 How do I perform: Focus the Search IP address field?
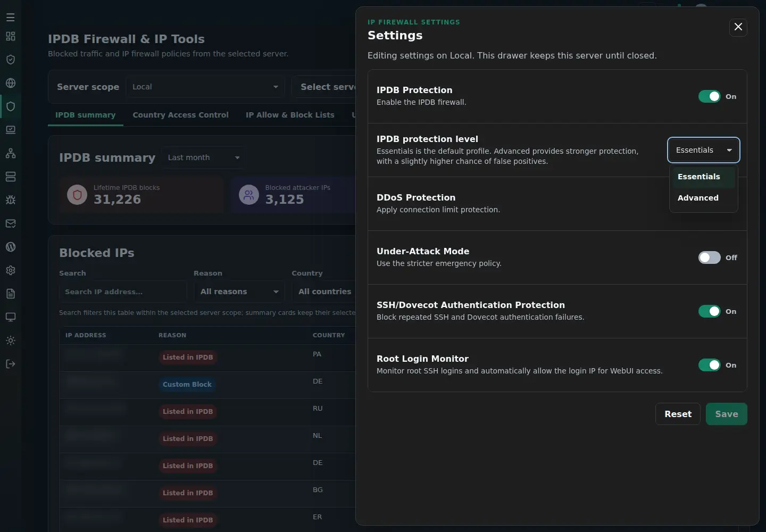click(x=123, y=292)
